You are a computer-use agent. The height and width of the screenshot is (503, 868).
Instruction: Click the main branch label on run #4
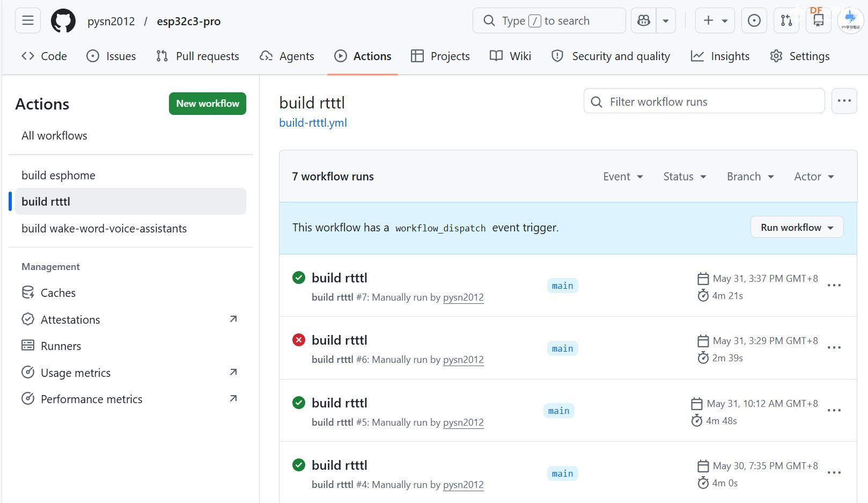click(x=562, y=474)
